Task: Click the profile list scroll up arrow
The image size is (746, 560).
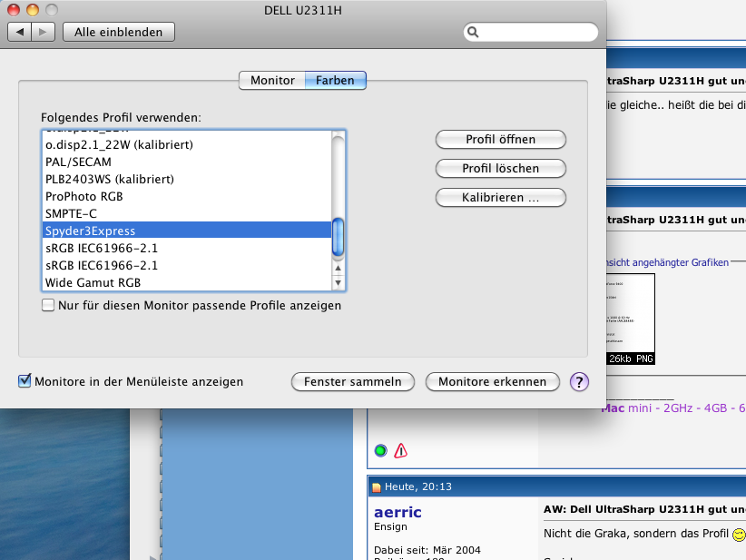Action: pyautogui.click(x=338, y=268)
